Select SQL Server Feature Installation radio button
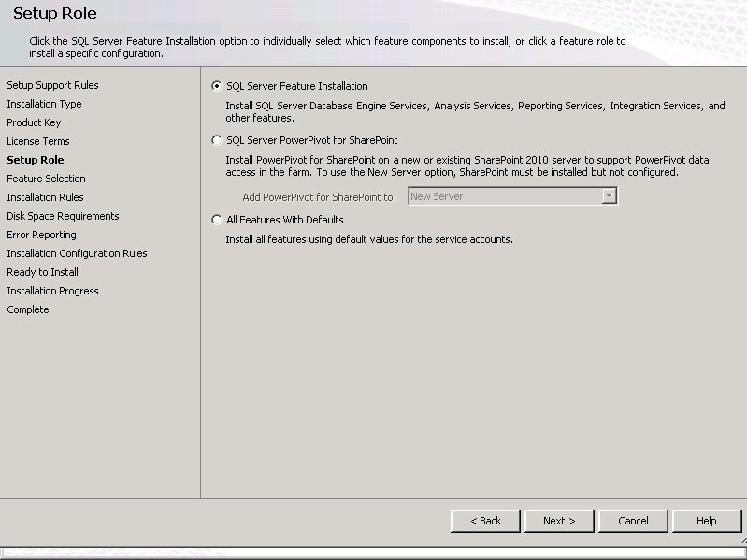This screenshot has height=560, width=747. (x=217, y=86)
